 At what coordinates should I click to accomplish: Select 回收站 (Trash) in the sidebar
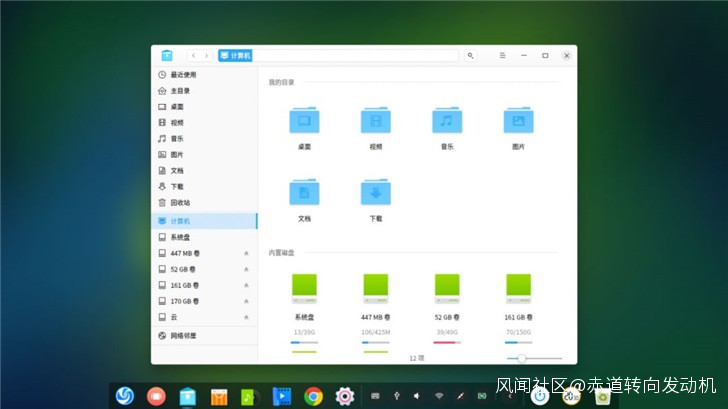(x=180, y=202)
